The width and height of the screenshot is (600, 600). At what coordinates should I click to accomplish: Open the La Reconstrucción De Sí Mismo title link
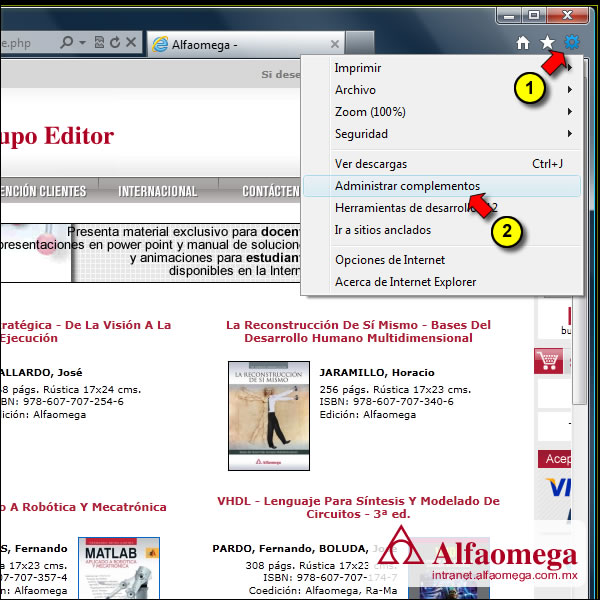(358, 331)
